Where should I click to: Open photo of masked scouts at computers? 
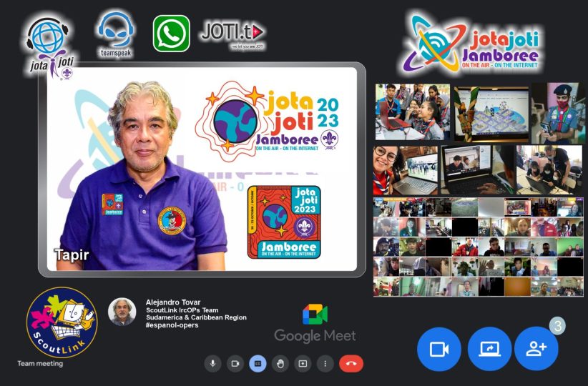coord(550,169)
